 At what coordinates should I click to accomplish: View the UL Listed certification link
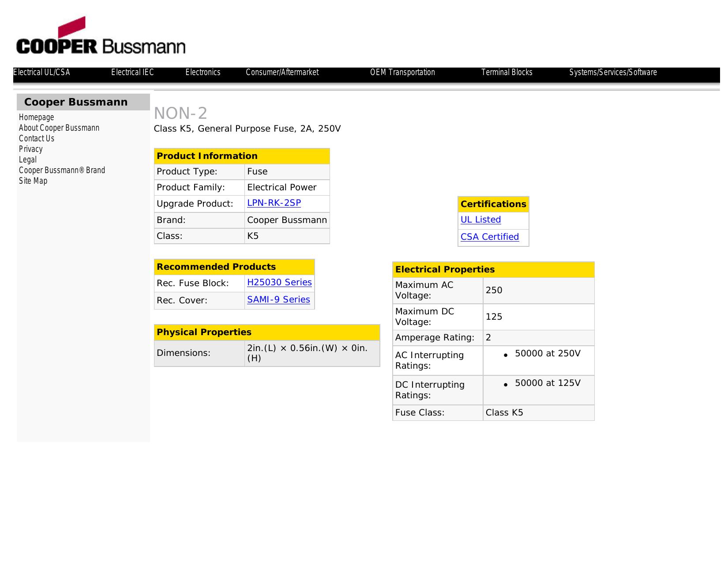[x=480, y=220]
